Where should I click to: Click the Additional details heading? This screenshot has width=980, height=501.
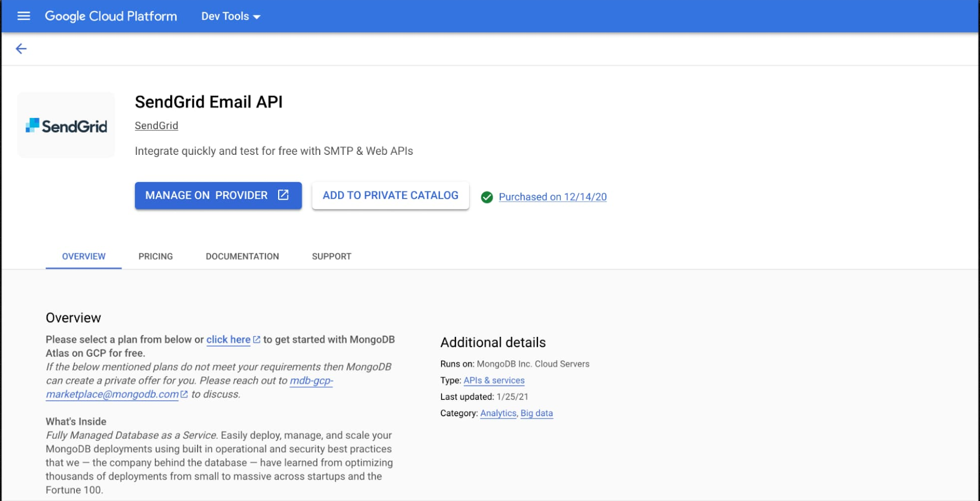coord(493,343)
